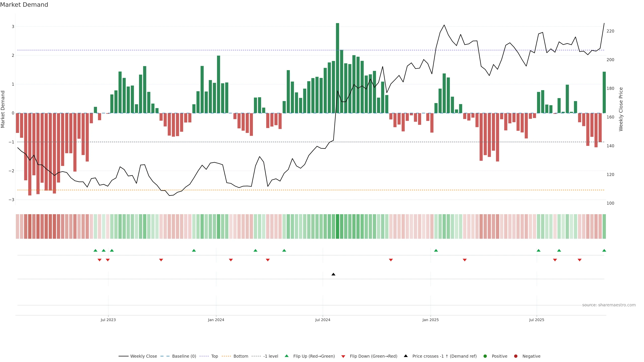
Task: Click red Flip Down triangle icon in legend
Action: (343, 356)
